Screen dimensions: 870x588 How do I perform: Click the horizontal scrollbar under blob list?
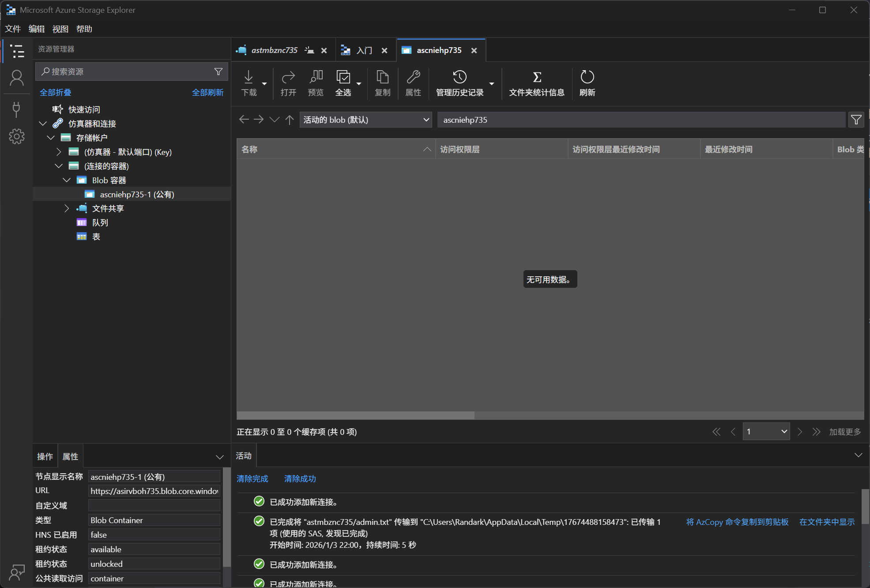355,415
